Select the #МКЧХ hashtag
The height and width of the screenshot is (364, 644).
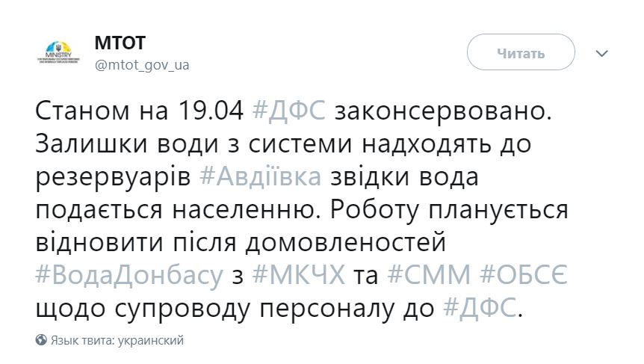299,276
